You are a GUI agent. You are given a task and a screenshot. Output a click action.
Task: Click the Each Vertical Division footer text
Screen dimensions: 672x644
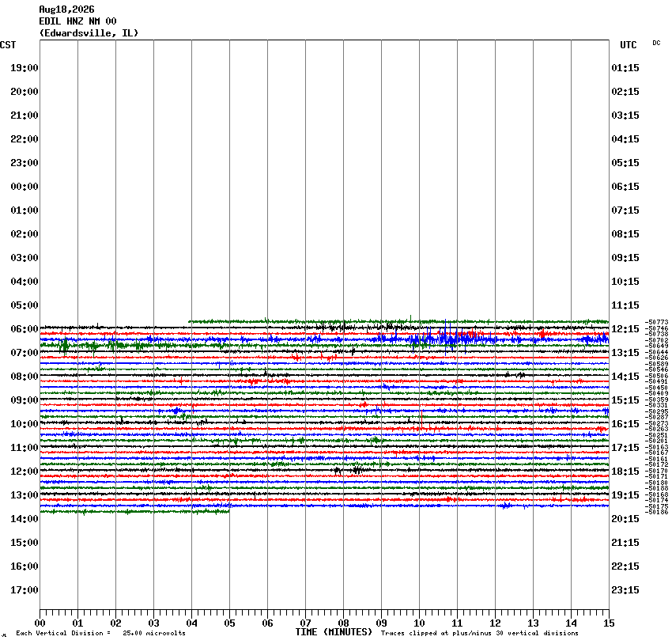point(100,633)
